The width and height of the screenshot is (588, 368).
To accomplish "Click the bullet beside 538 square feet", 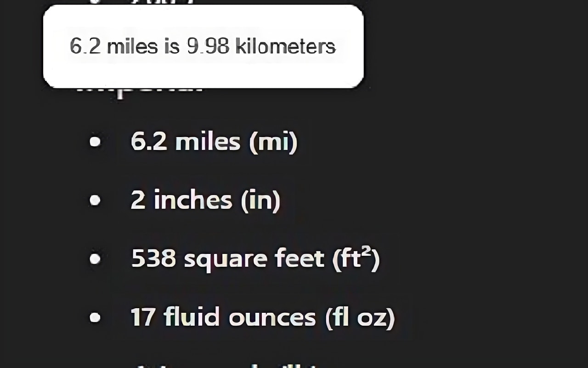I will (95, 259).
